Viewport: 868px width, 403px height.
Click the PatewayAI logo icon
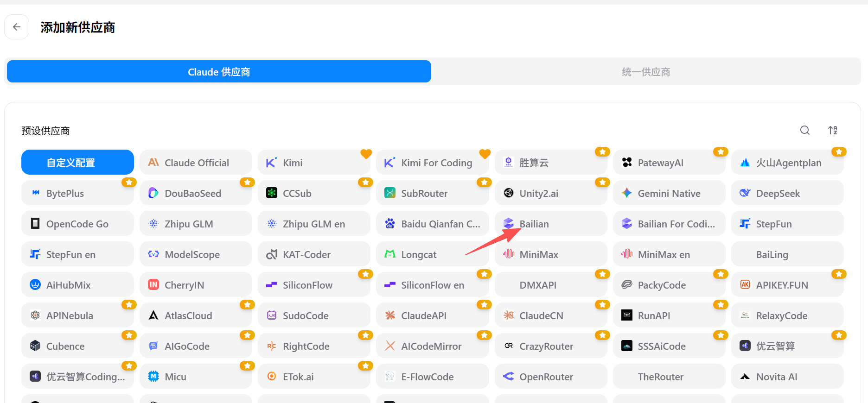(627, 163)
